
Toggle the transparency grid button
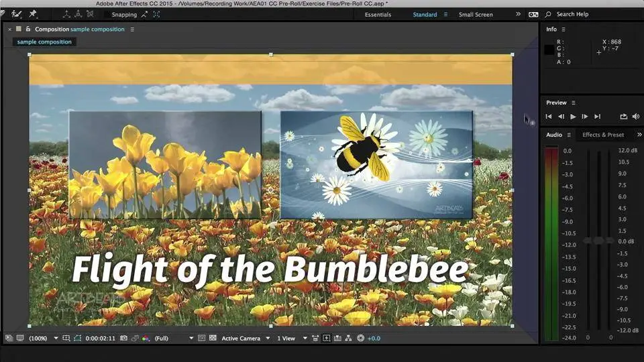click(x=213, y=339)
